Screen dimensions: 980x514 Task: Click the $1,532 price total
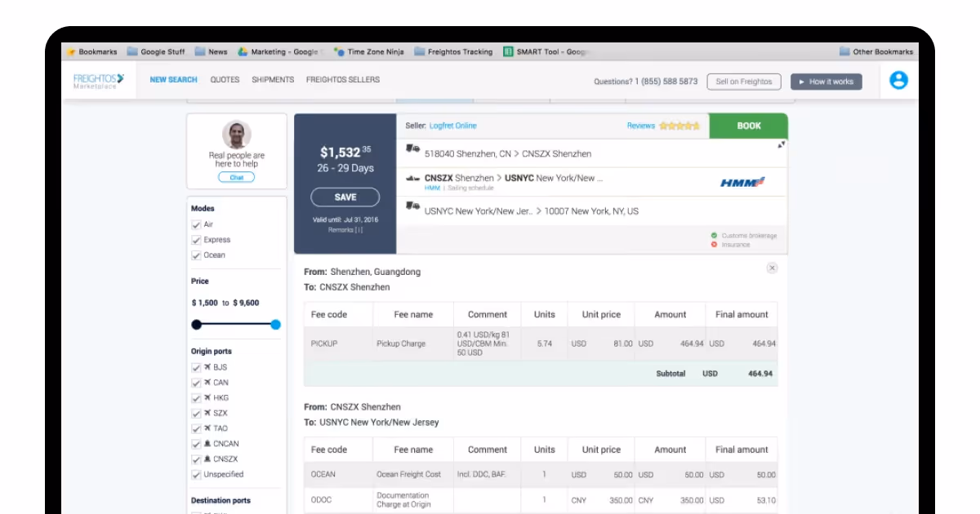click(x=345, y=152)
